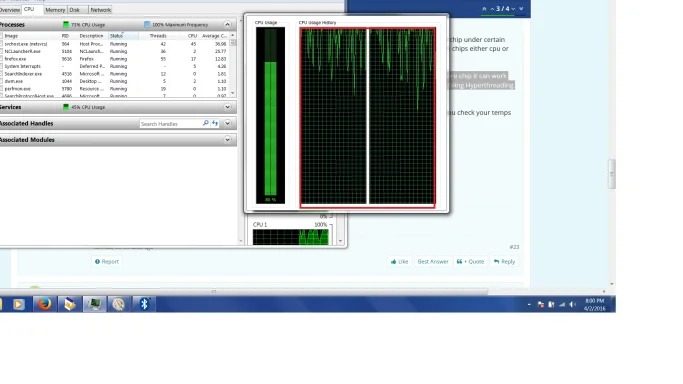Open the volume speaker tray icon
683x384 pixels.
click(572, 305)
